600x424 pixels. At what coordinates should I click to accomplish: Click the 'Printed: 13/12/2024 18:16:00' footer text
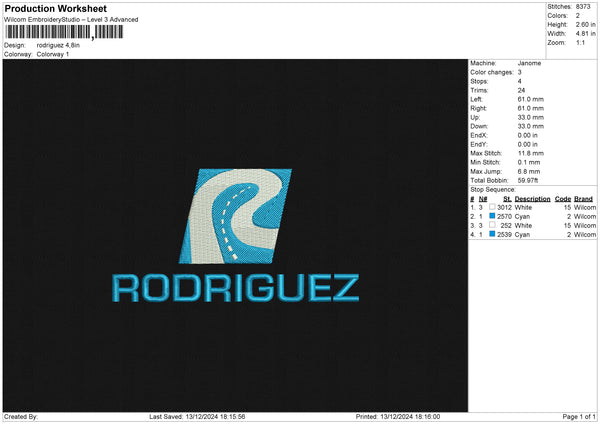tap(398, 416)
